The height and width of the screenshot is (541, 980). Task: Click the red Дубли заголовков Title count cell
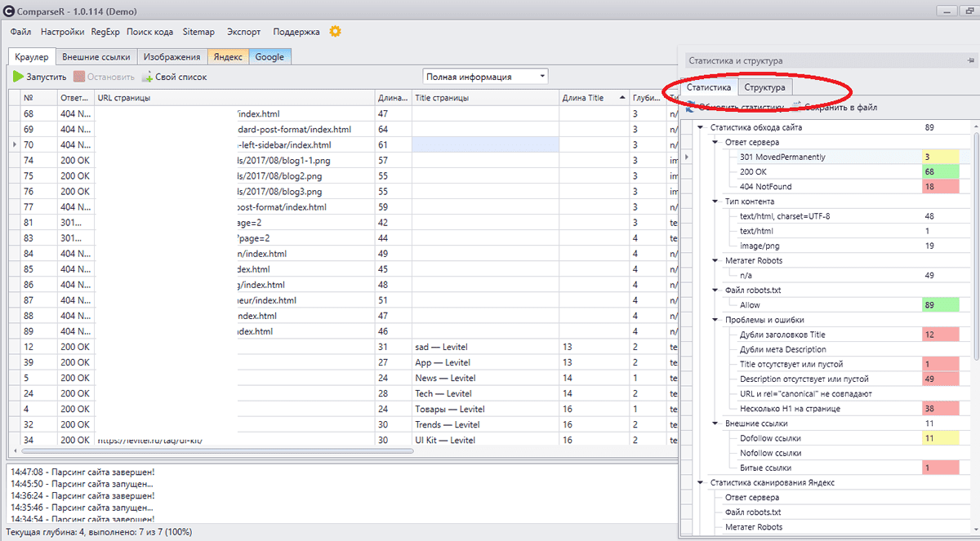(939, 335)
